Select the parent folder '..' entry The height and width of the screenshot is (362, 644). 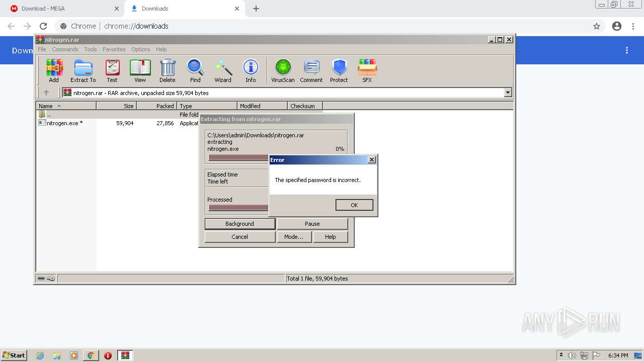(49, 115)
